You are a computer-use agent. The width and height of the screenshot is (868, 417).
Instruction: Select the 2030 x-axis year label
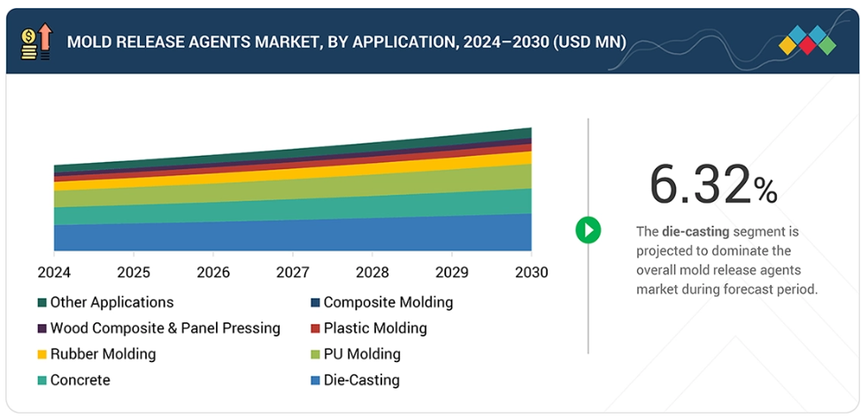[x=531, y=272]
